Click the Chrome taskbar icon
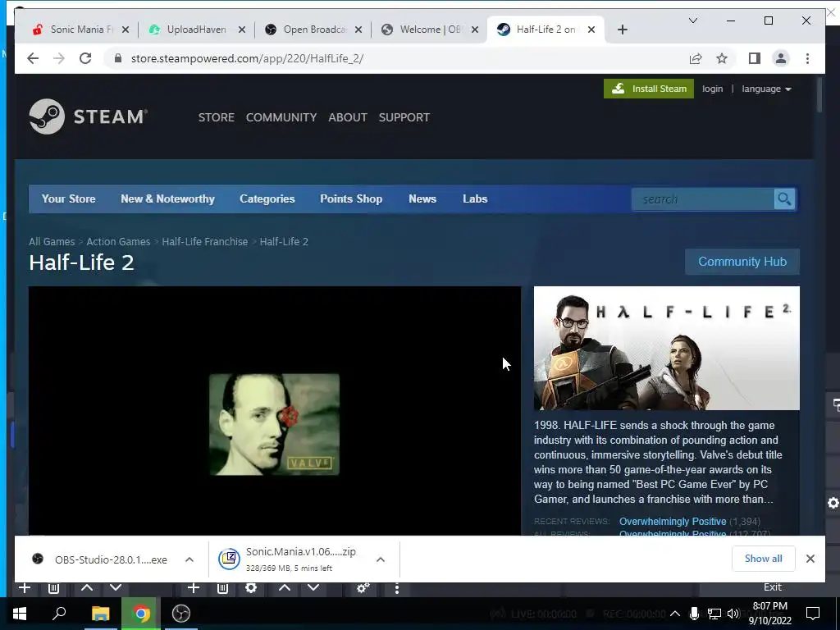The height and width of the screenshot is (630, 840). point(141,614)
